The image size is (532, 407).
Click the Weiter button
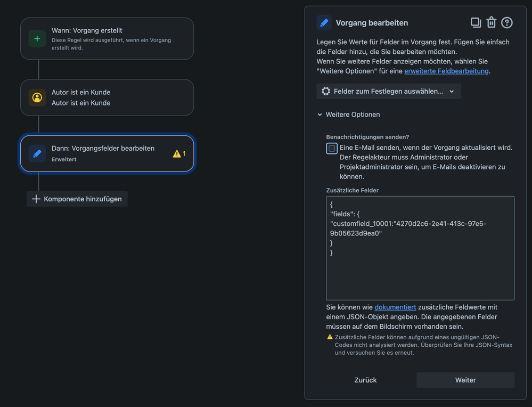pyautogui.click(x=465, y=380)
